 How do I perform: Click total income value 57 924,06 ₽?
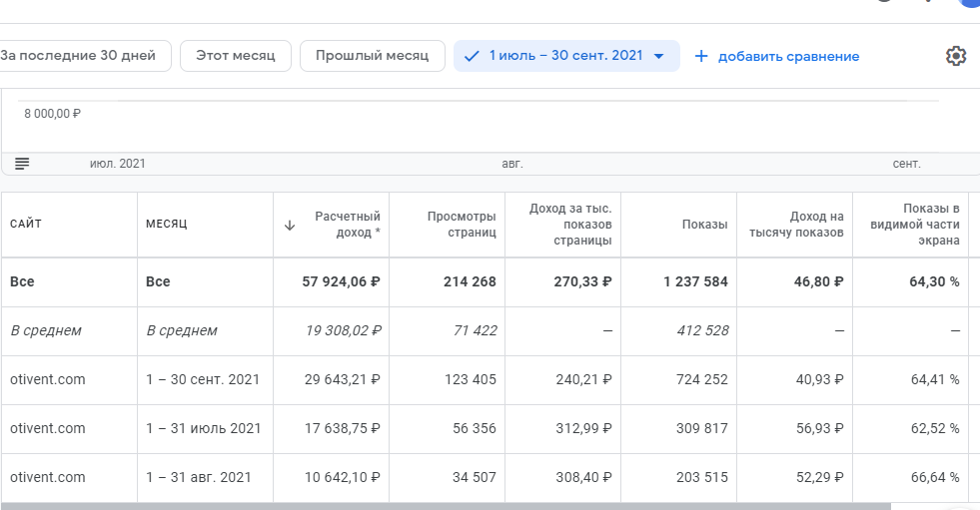pyautogui.click(x=342, y=281)
